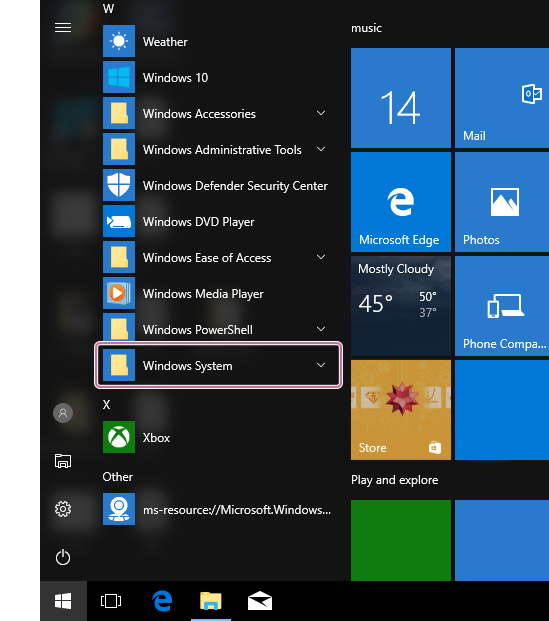Select the Windows 10 text label
549x621 pixels.
(175, 78)
